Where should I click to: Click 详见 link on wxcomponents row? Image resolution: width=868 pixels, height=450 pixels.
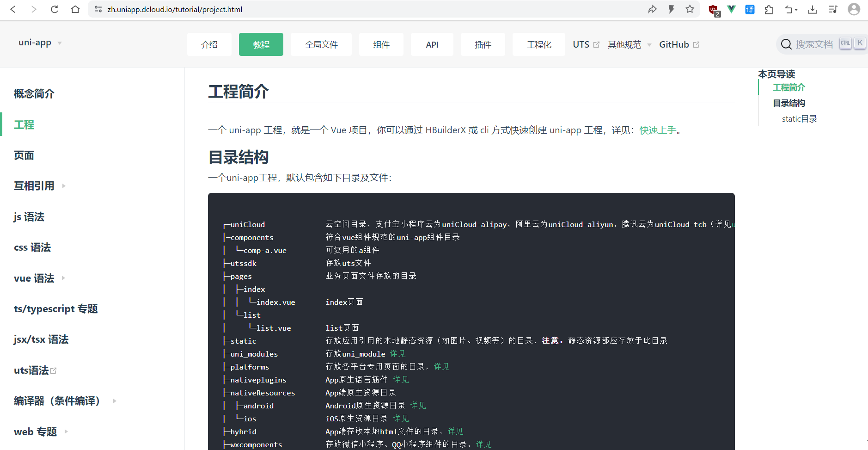483,444
